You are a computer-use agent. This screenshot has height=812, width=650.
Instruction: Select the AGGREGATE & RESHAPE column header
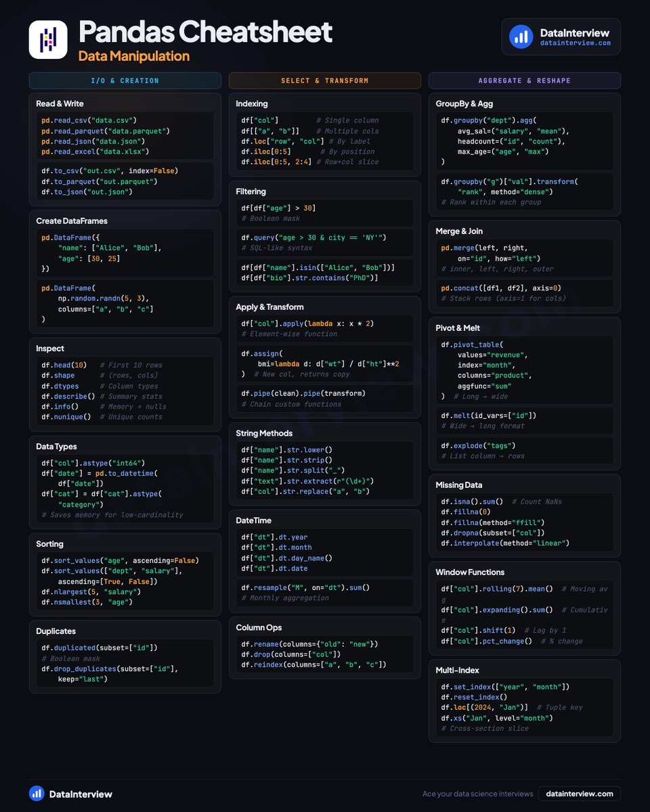point(525,81)
